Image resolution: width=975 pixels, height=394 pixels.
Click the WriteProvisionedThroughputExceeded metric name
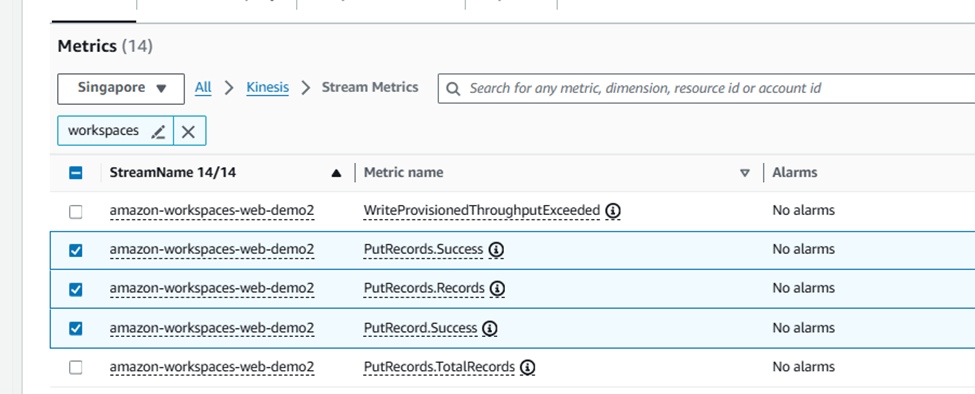(482, 211)
